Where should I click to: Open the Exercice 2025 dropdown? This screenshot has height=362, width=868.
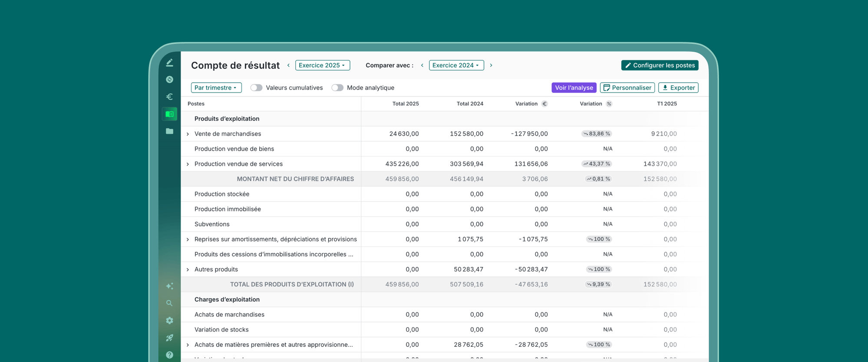click(x=322, y=65)
